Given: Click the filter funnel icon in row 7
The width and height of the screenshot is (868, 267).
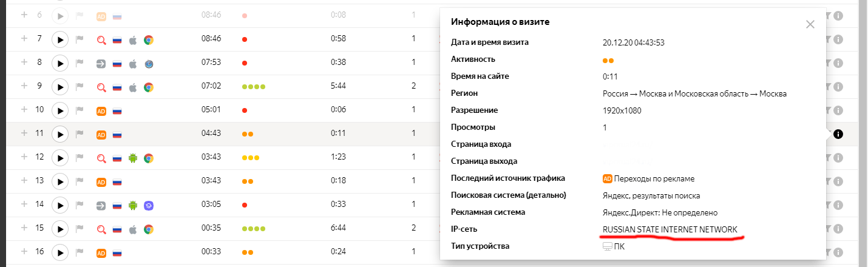Looking at the screenshot, I should 827,39.
